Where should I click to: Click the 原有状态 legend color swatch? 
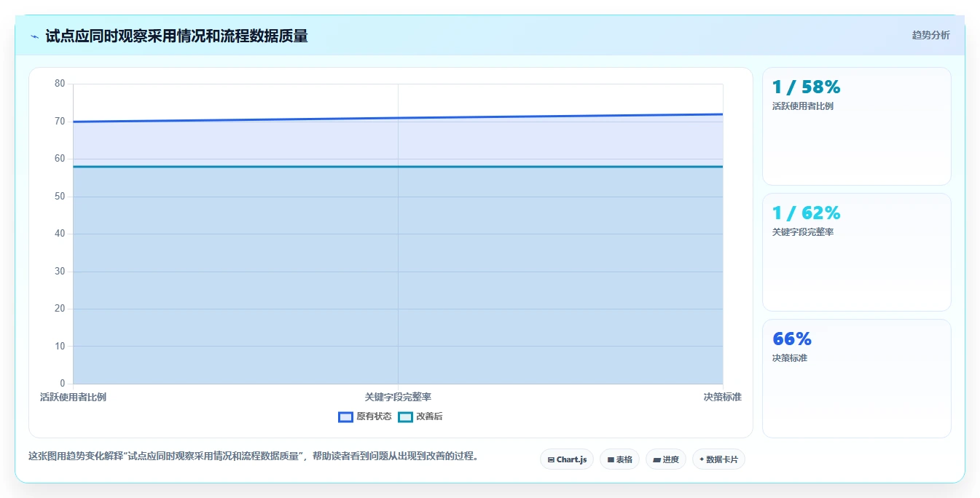(345, 417)
